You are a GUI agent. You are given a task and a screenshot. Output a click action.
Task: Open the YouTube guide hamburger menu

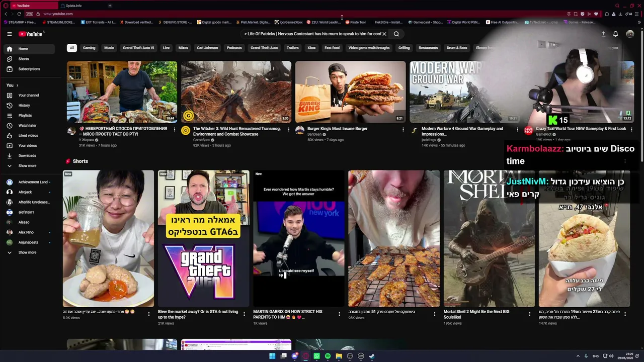tap(9, 34)
